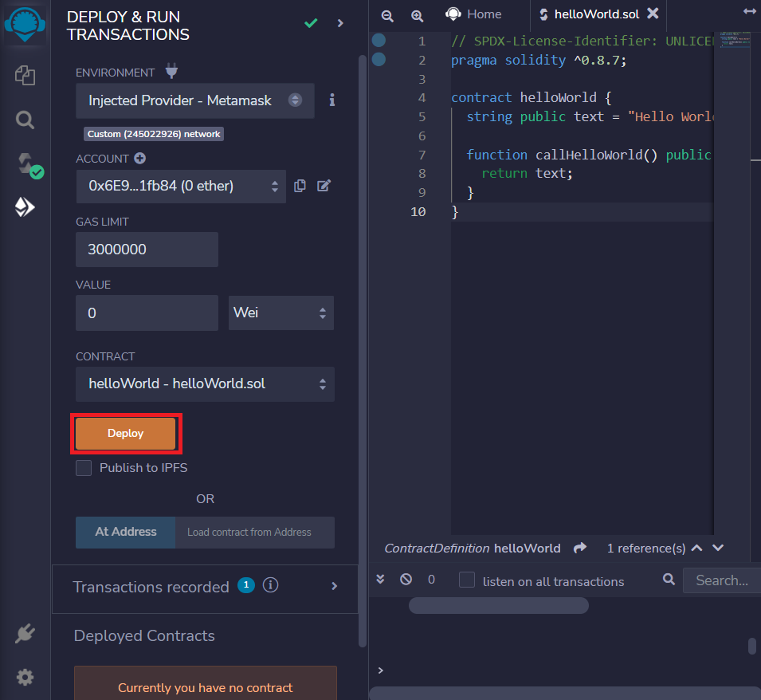Screen dimensions: 761x700
Task: Click the Deploy button
Action: (x=126, y=434)
